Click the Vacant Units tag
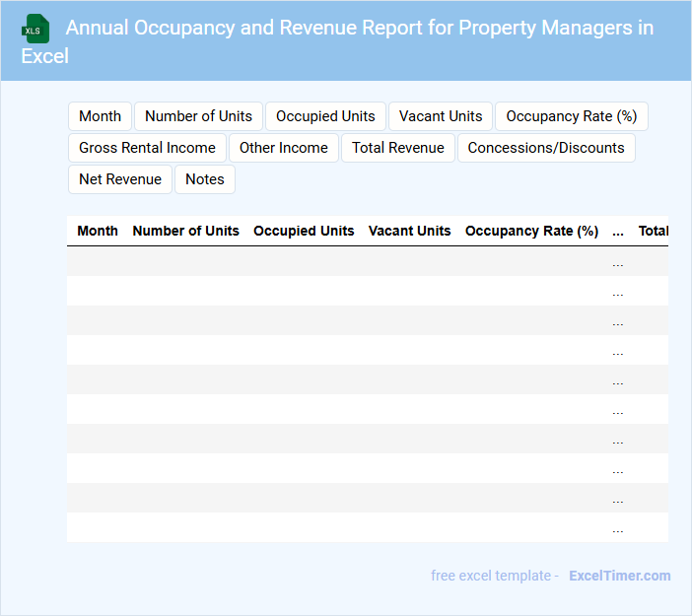 point(441,116)
